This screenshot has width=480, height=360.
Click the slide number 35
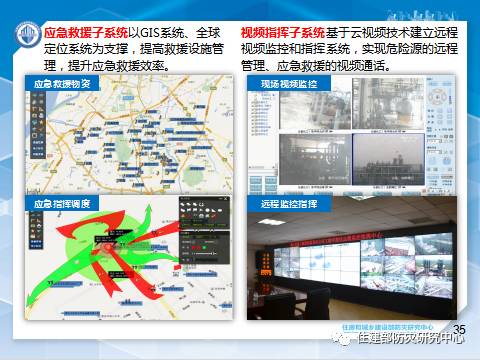tap(459, 330)
